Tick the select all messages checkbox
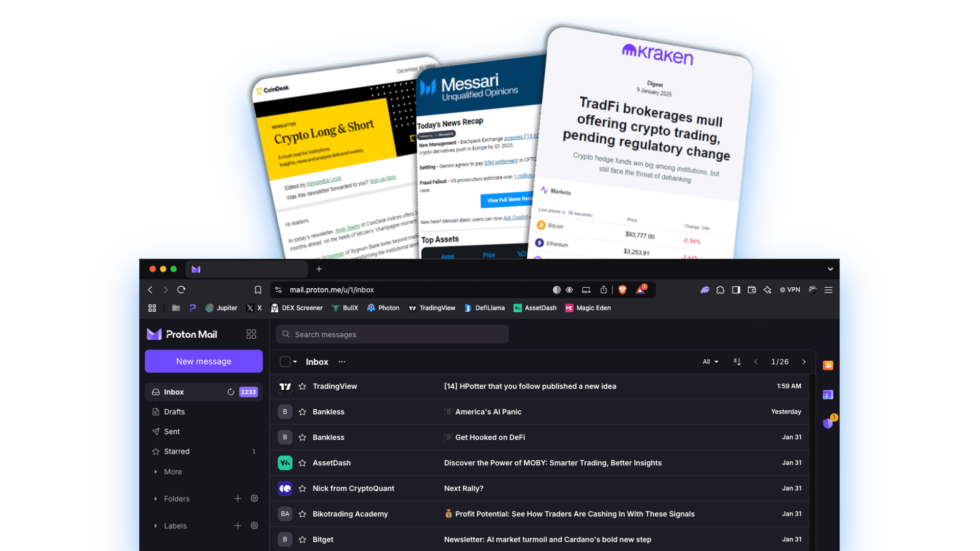 (285, 362)
